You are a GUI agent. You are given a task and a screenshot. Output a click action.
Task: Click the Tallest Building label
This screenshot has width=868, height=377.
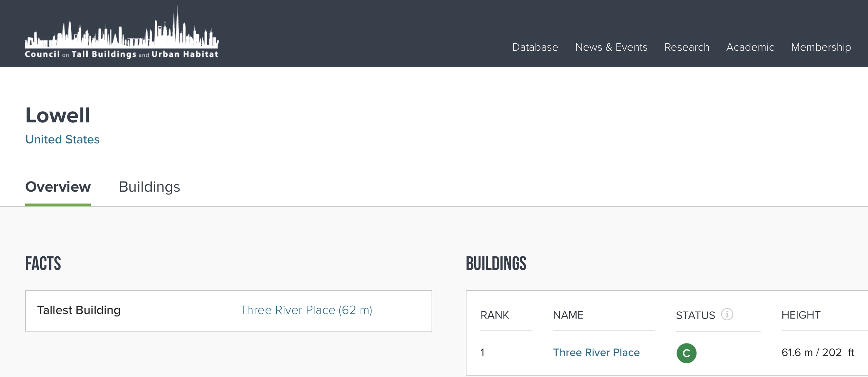79,310
